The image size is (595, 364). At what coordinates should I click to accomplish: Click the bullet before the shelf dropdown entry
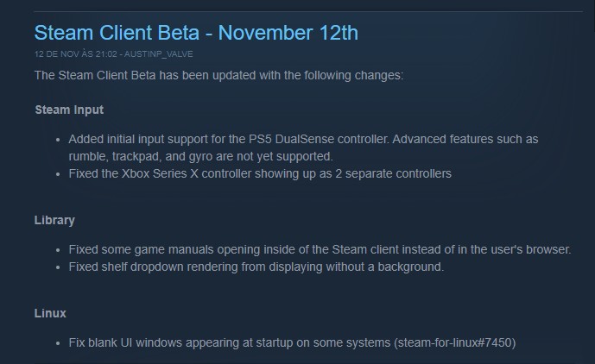tap(58, 267)
